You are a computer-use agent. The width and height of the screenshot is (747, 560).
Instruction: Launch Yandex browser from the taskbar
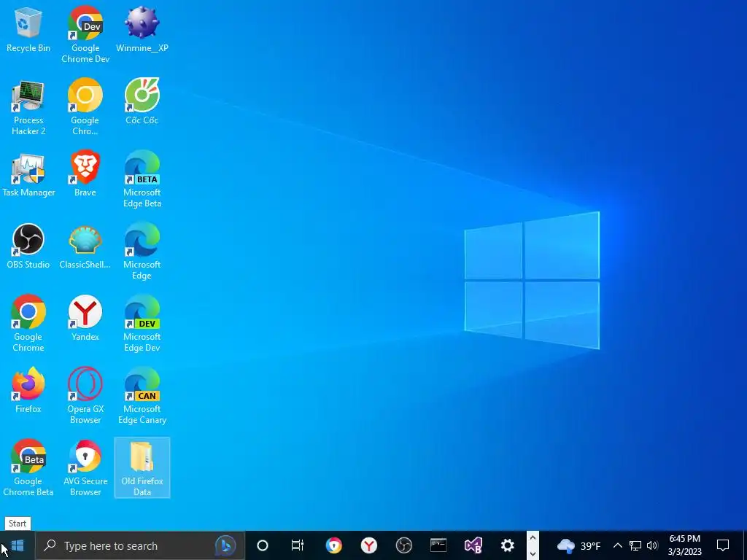coord(368,545)
